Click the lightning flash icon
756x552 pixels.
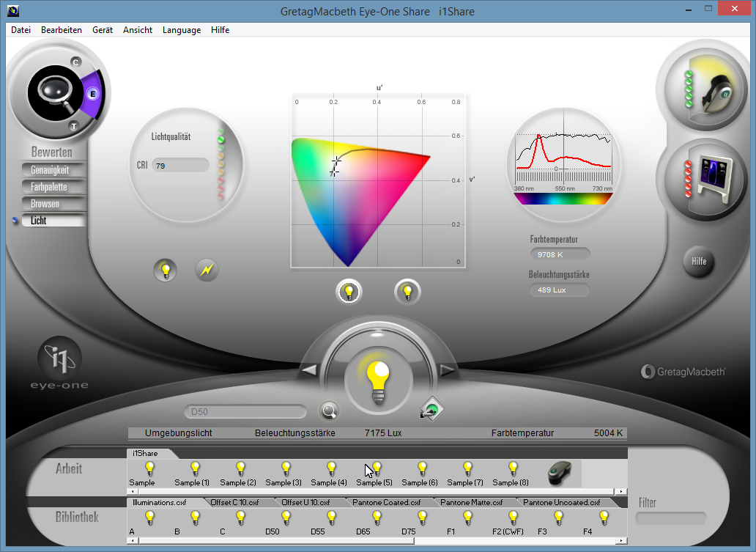click(207, 270)
